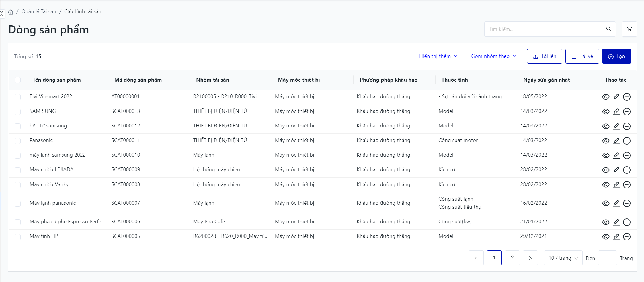
Task: Open Quản lý Tài sản breadcrumb link
Action: (39, 11)
